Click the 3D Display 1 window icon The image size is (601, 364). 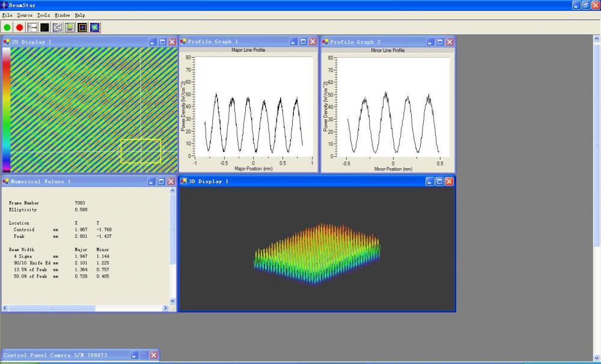tap(183, 181)
